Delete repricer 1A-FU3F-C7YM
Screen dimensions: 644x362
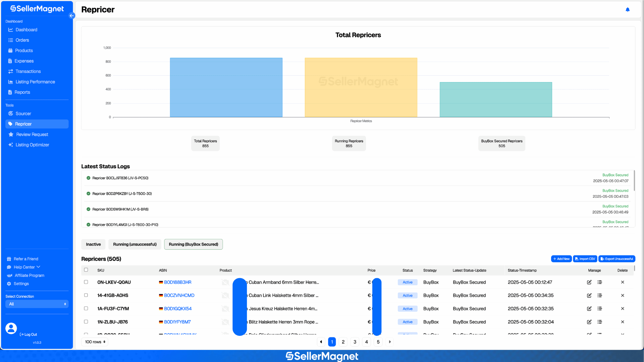point(623,309)
